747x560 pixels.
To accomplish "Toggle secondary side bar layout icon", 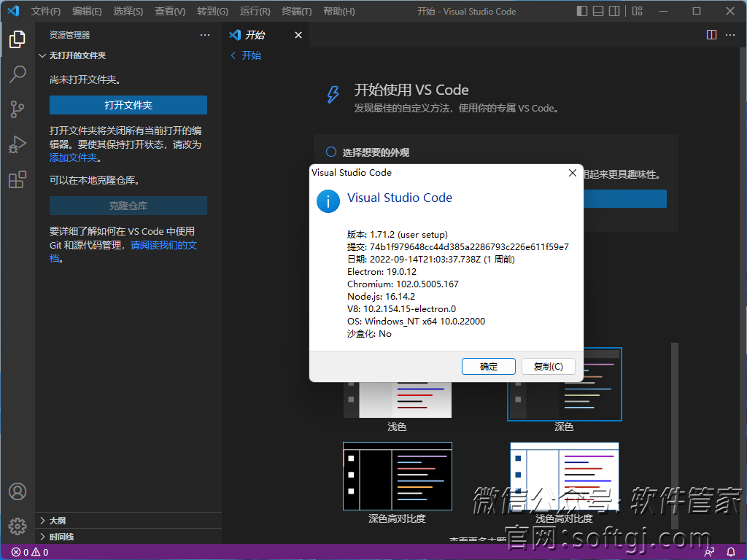I will pos(614,11).
